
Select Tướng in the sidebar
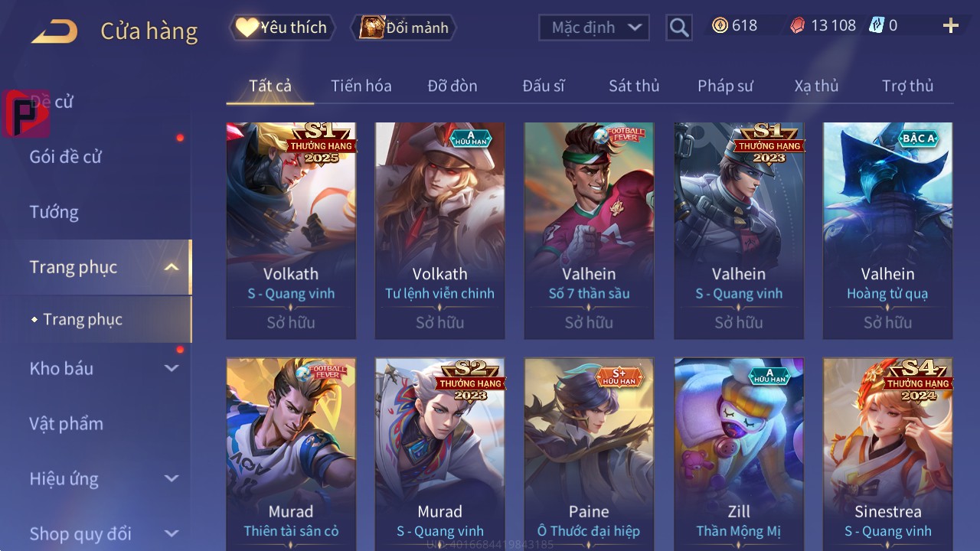[x=54, y=212]
